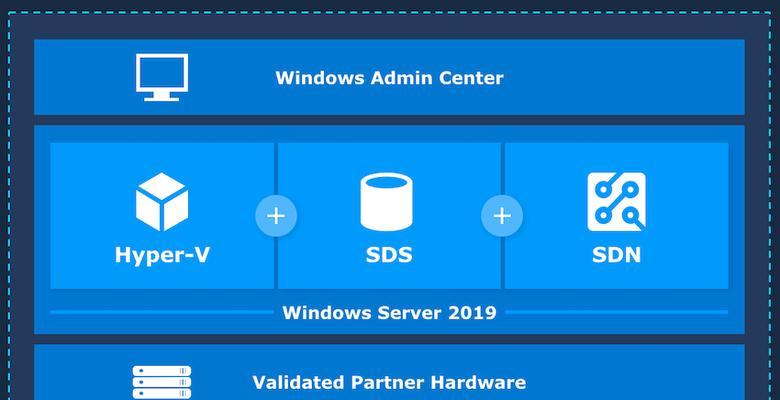This screenshot has height=400, width=780.
Task: Click the Validated Partner Hardware label
Action: 389,383
